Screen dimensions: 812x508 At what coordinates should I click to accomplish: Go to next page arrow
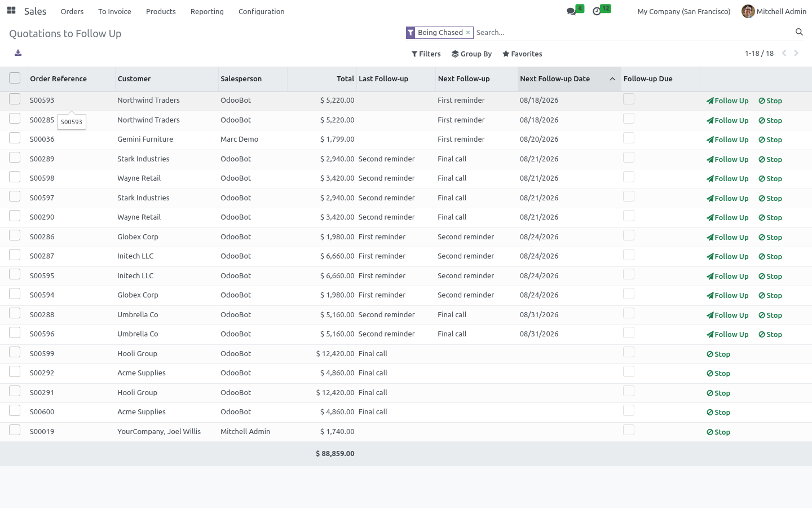[796, 53]
